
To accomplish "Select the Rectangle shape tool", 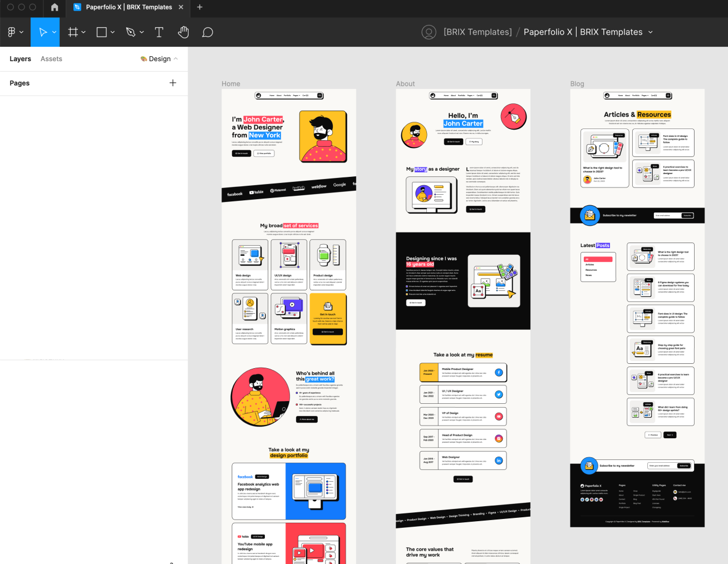I will pos(102,32).
